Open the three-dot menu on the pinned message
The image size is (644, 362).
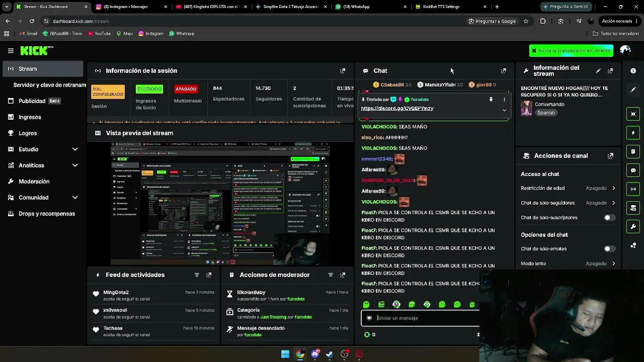[504, 100]
